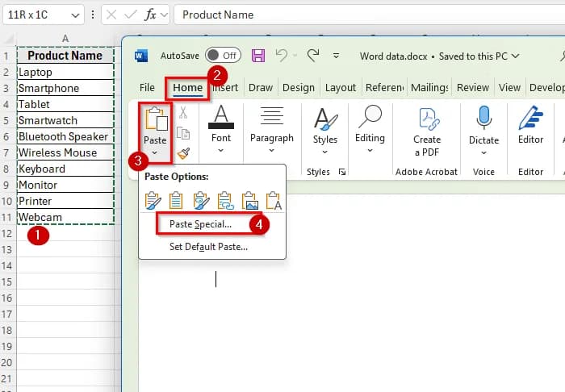
Task: Click the Insert Function fx icon
Action: pyautogui.click(x=150, y=15)
